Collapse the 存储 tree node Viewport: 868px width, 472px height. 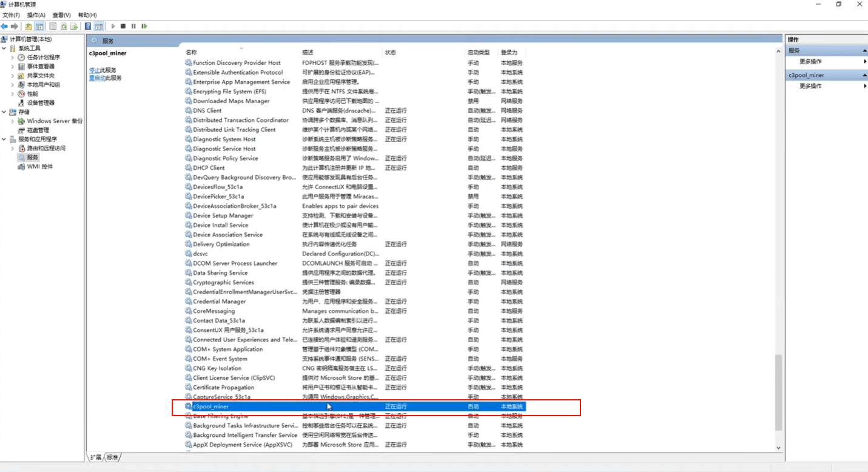tap(4, 112)
